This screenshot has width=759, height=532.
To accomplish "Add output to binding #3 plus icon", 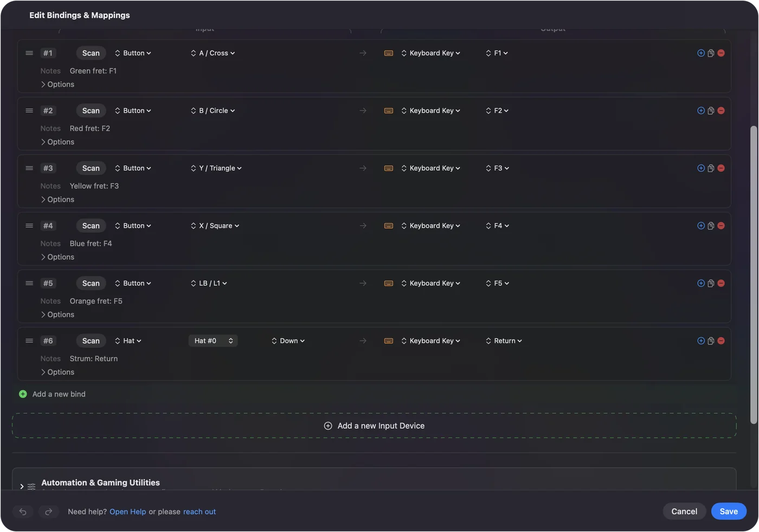I will click(701, 168).
